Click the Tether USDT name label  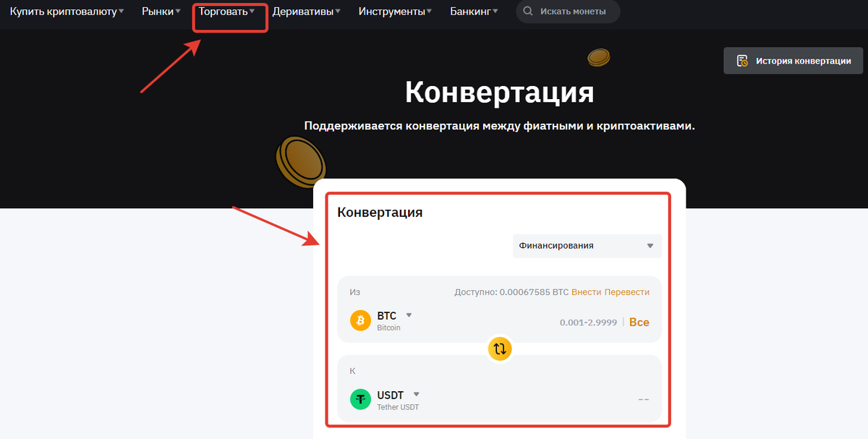click(398, 407)
